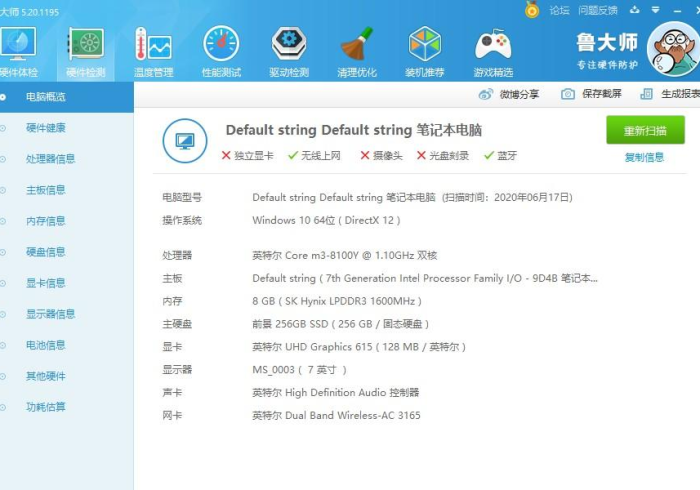Open 论坛 forum link

point(559,10)
